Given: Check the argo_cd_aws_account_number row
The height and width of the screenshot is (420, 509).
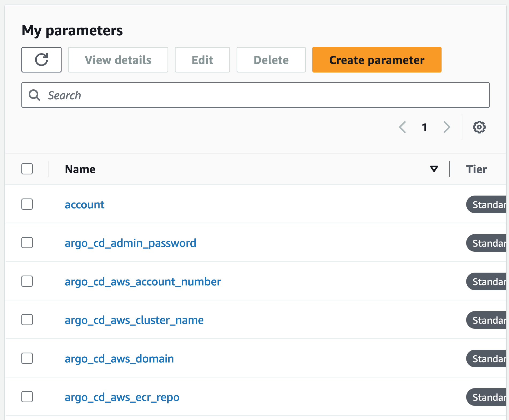Looking at the screenshot, I should pos(27,281).
